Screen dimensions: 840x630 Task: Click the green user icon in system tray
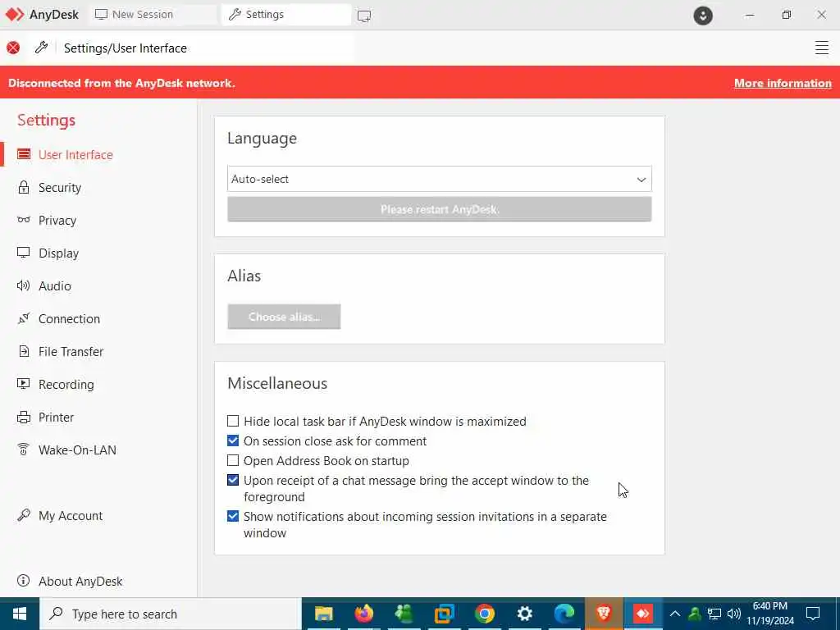coord(694,614)
